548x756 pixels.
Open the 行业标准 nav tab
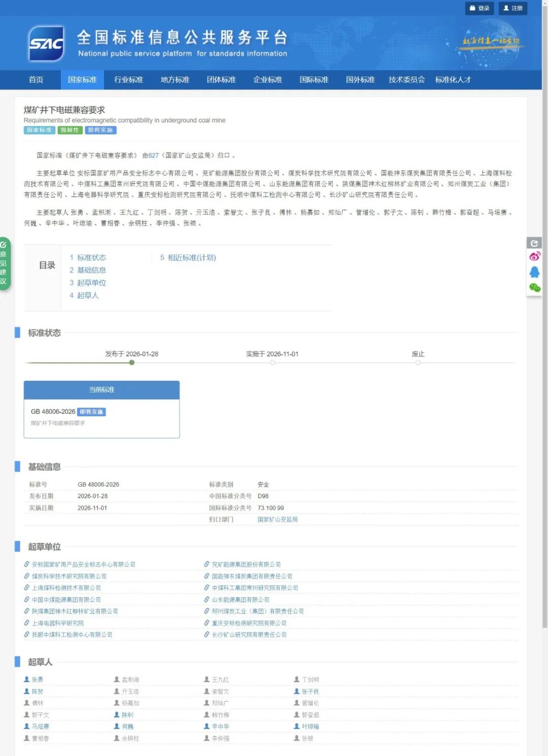pos(128,80)
